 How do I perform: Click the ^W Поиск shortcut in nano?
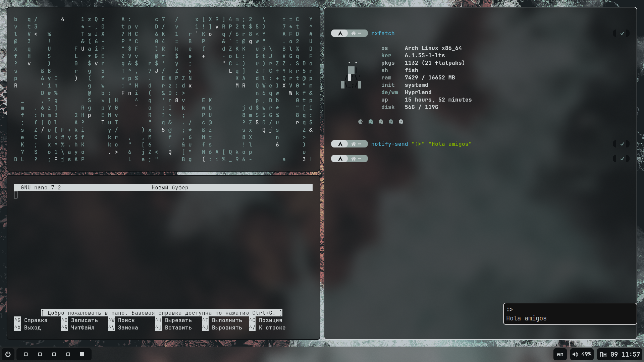click(x=121, y=320)
